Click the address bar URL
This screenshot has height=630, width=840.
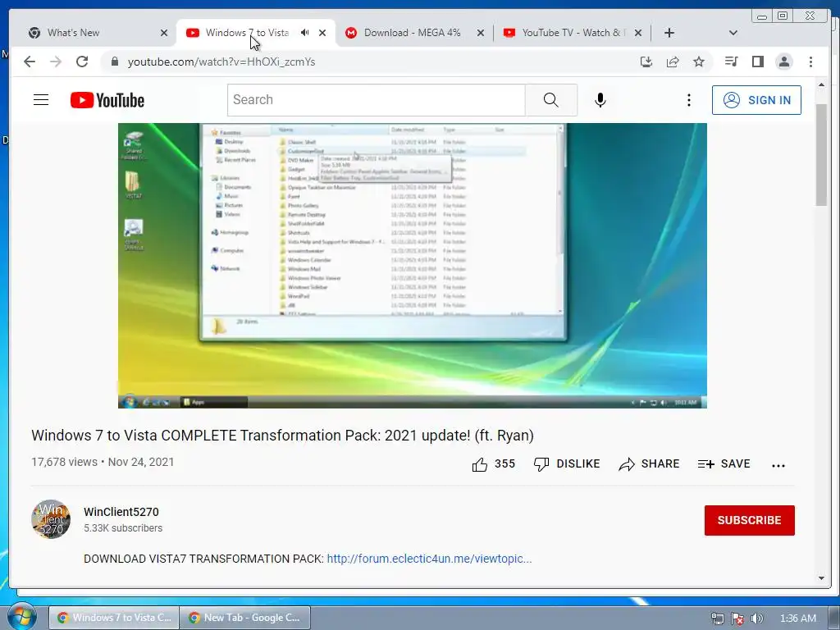coord(221,62)
